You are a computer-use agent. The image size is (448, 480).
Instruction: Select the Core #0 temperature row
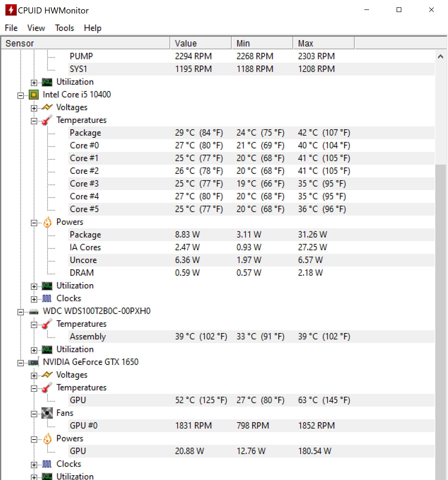click(x=251, y=146)
